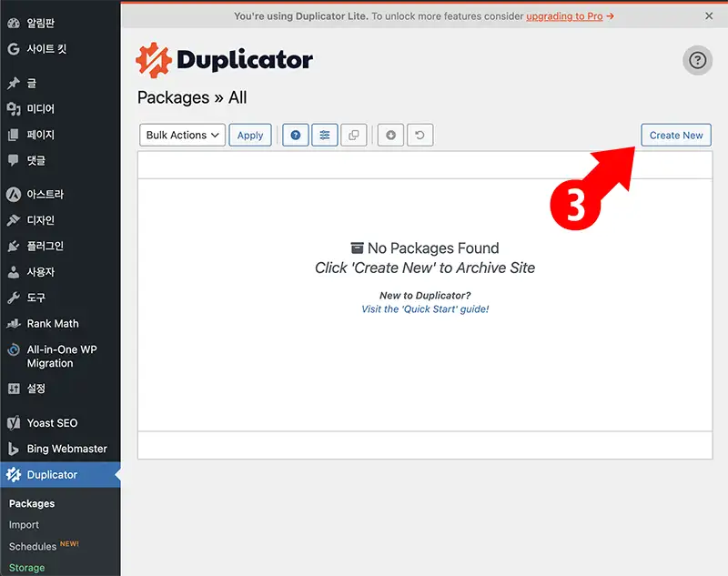This screenshot has width=728, height=576.
Task: Click the Site Kit G icon
Action: (x=14, y=49)
